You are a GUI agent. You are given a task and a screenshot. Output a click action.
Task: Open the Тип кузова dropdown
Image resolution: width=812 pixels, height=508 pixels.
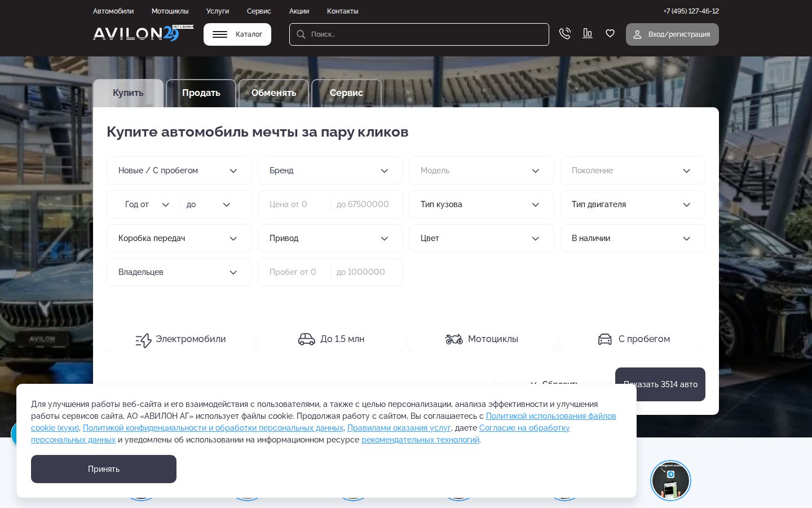click(x=481, y=204)
